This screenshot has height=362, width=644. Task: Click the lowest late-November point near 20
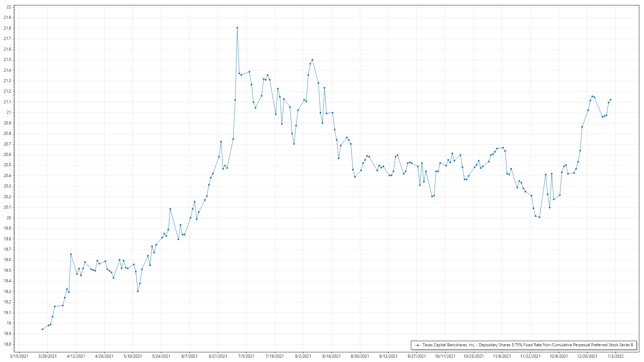539,217
